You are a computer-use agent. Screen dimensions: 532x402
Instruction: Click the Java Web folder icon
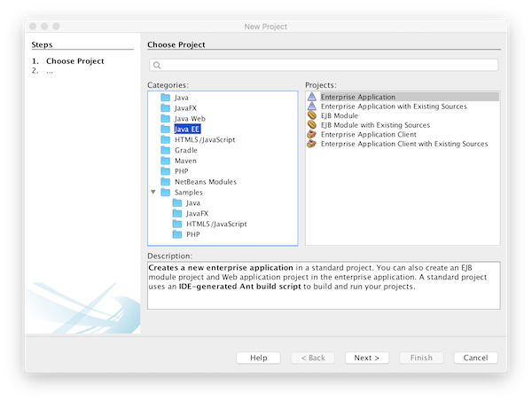coord(166,118)
